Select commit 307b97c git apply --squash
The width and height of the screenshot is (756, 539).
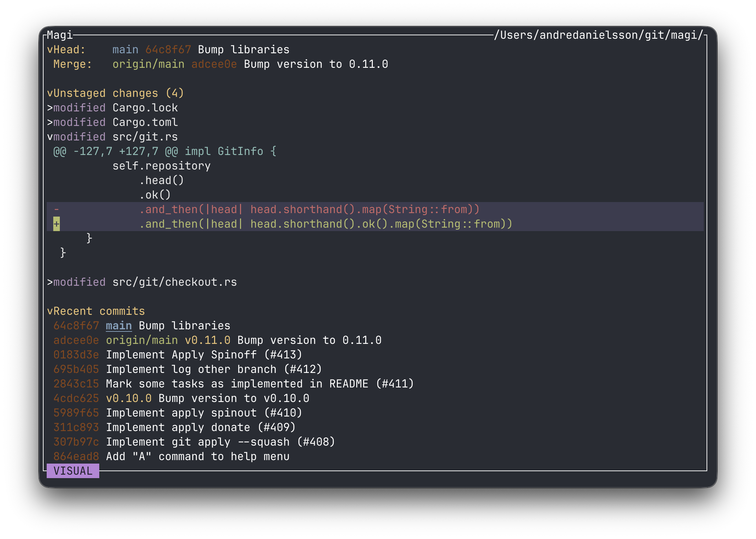(x=194, y=442)
